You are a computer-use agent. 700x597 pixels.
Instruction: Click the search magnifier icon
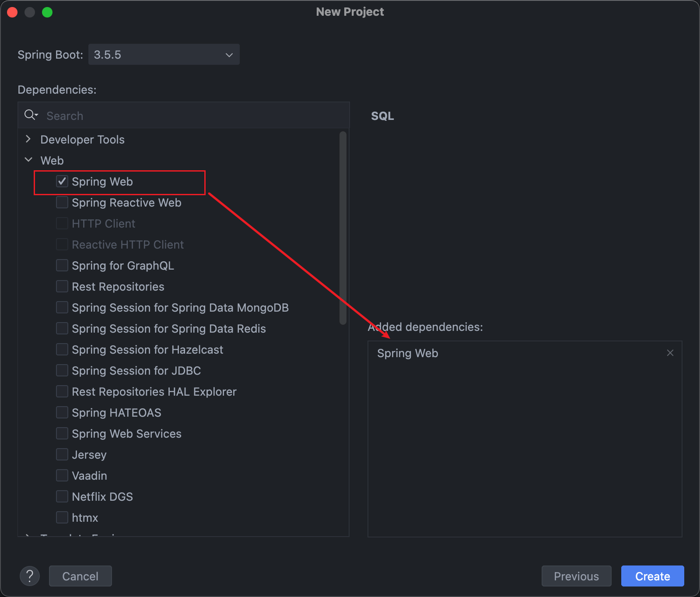click(31, 115)
